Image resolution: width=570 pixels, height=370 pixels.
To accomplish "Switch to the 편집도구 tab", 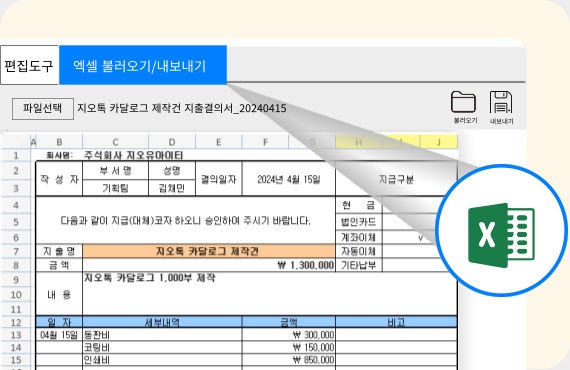I will click(x=29, y=65).
